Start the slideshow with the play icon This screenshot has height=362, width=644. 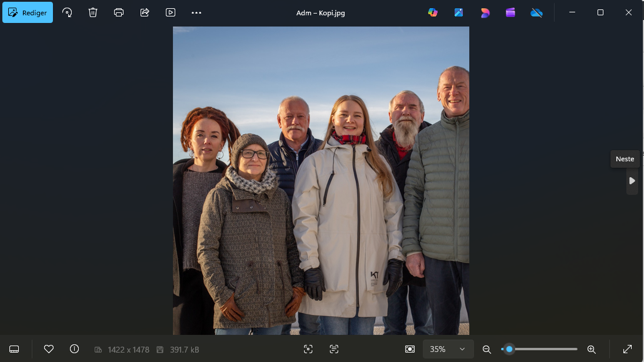click(171, 12)
